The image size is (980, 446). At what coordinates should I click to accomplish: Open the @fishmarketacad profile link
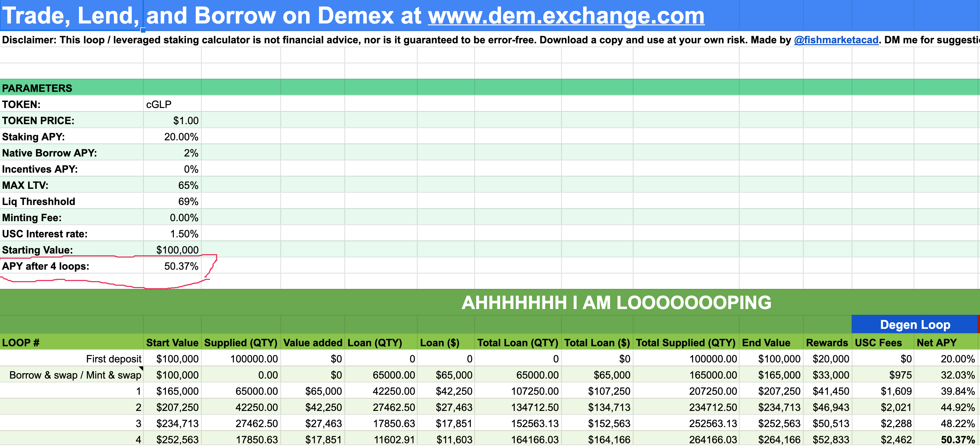pyautogui.click(x=836, y=40)
